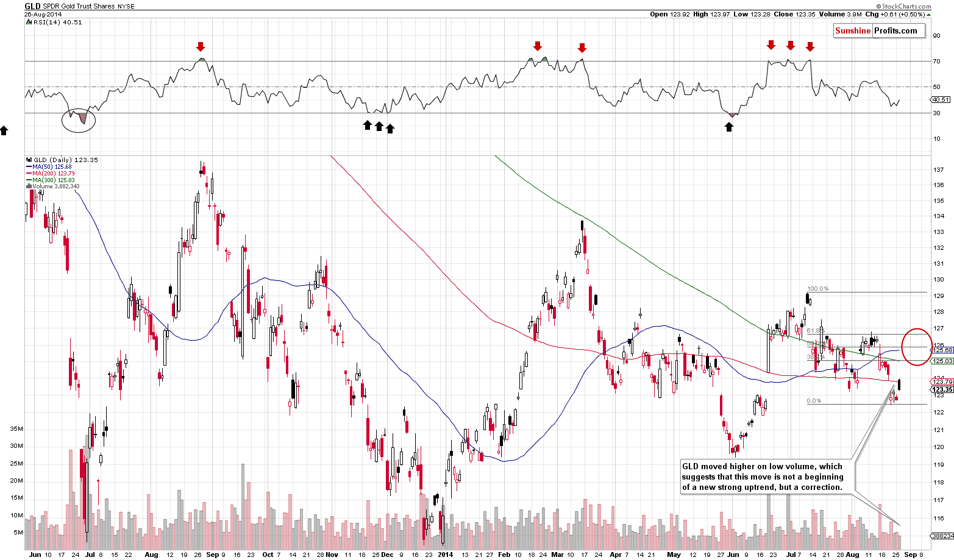Click the 137 label on the price axis
The width and height of the screenshot is (954, 560).
[x=939, y=169]
